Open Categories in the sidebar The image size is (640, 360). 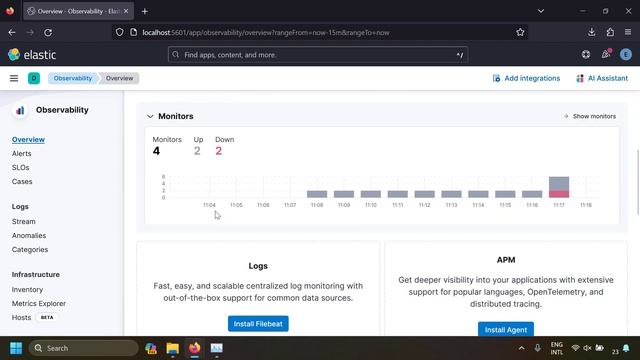(x=30, y=249)
